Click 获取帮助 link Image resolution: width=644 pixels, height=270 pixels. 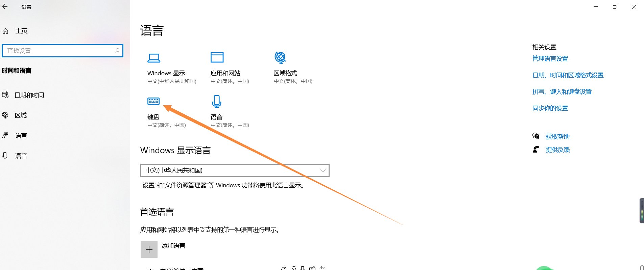click(558, 137)
